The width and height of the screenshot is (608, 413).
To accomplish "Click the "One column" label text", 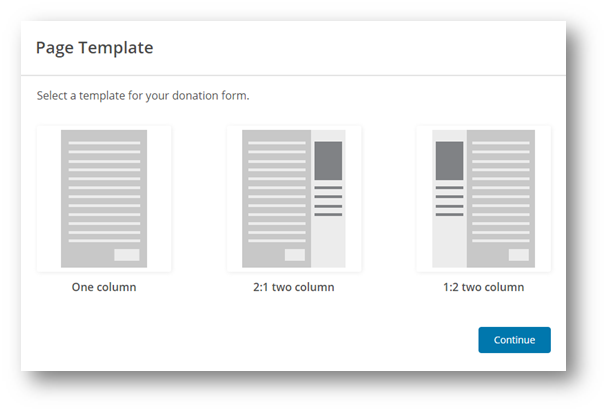I will click(x=104, y=288).
